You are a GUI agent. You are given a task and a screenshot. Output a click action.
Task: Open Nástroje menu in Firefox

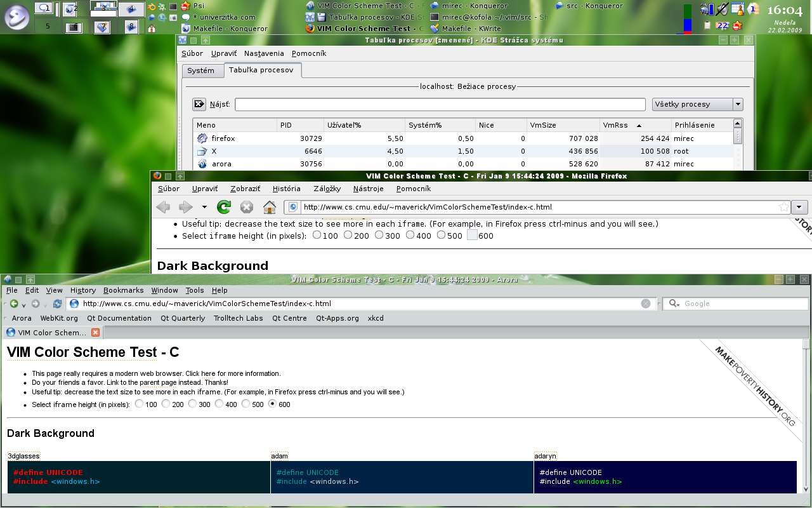(368, 189)
